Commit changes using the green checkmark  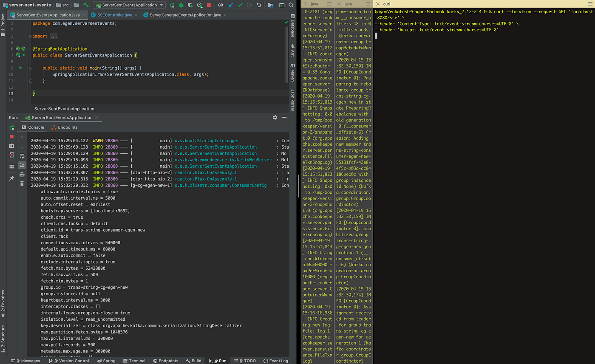[x=241, y=5]
